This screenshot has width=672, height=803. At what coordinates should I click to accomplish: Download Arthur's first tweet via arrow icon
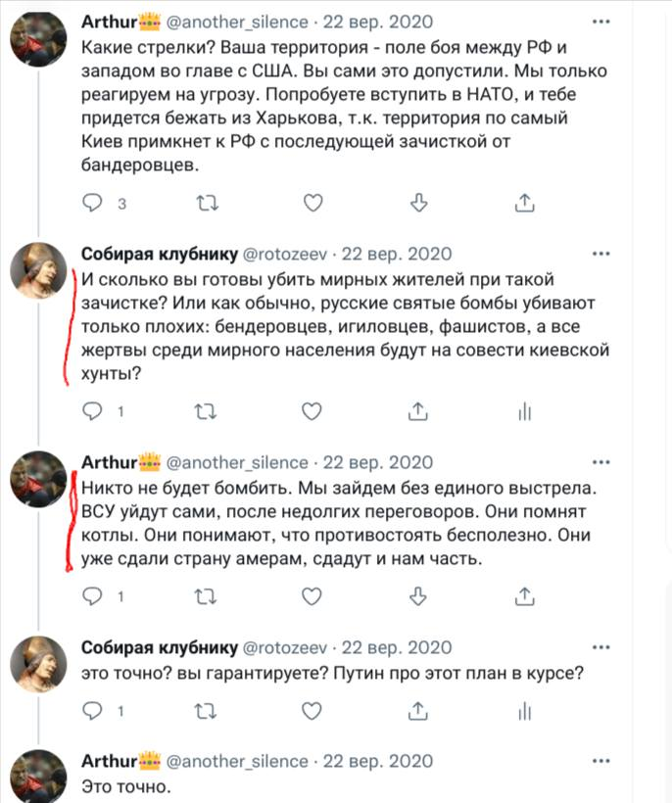click(419, 203)
